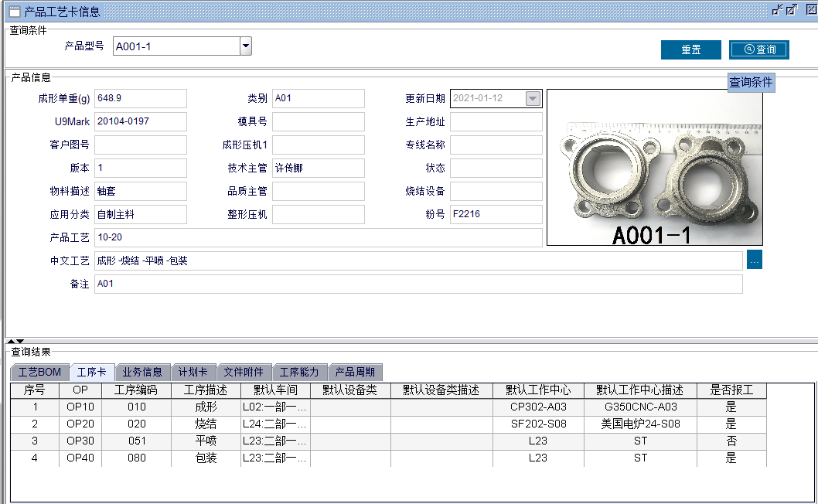This screenshot has height=504, width=818.
Task: Collapse the upper pane with the splitter up arrow
Action: point(11,341)
